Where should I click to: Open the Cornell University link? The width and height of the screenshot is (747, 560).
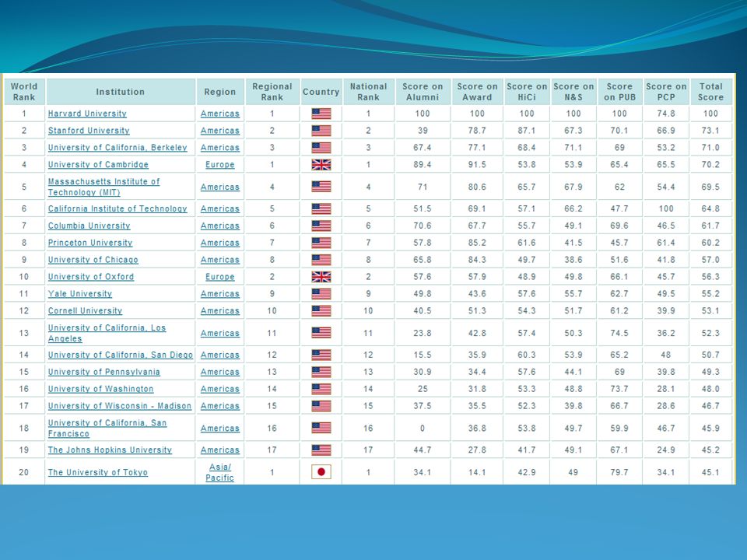(86, 311)
